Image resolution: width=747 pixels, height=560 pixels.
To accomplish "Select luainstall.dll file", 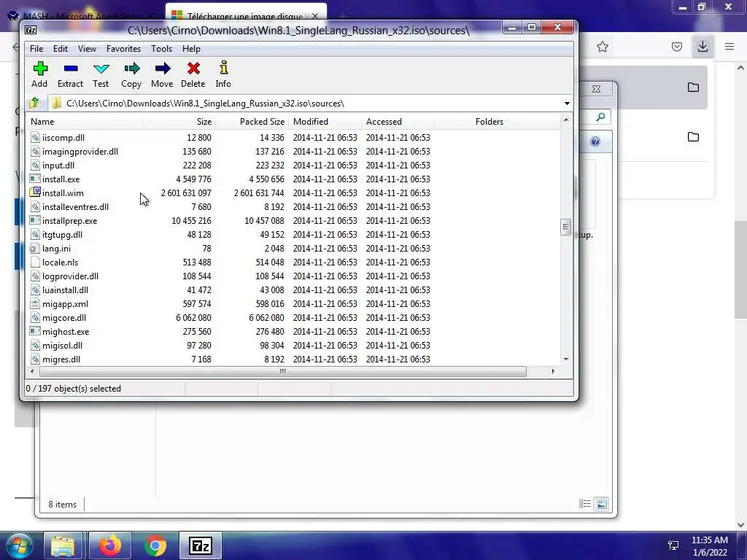I will click(65, 290).
